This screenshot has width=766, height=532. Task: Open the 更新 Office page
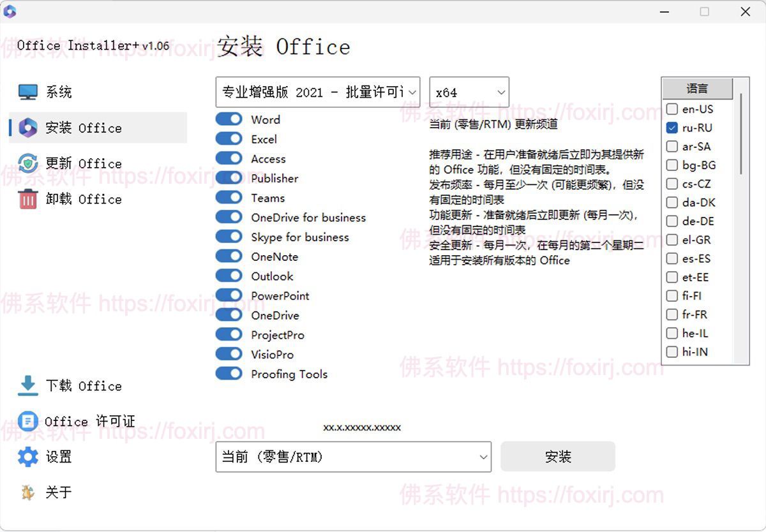click(x=98, y=163)
